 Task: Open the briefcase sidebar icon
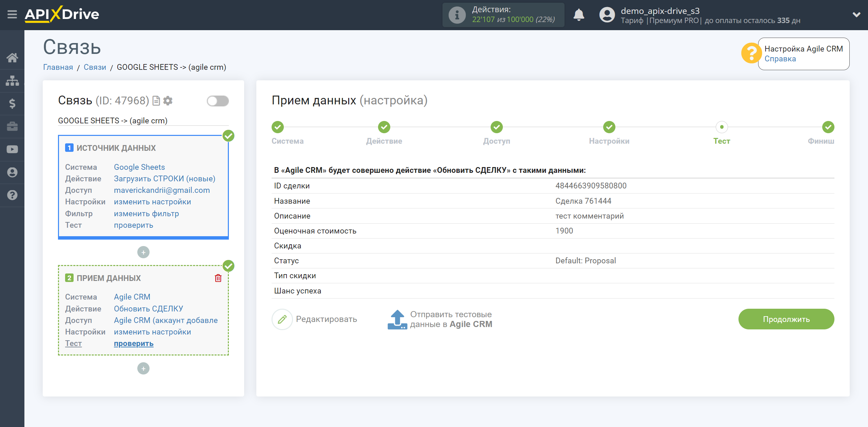12,126
